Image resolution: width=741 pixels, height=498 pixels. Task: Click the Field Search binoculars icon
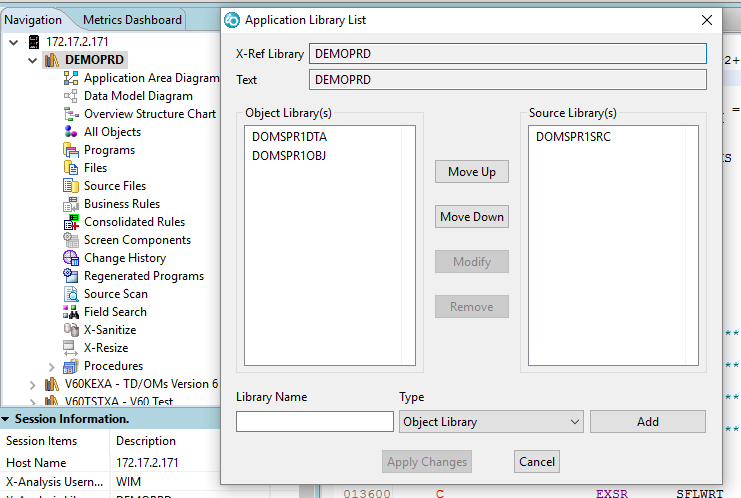(x=71, y=312)
